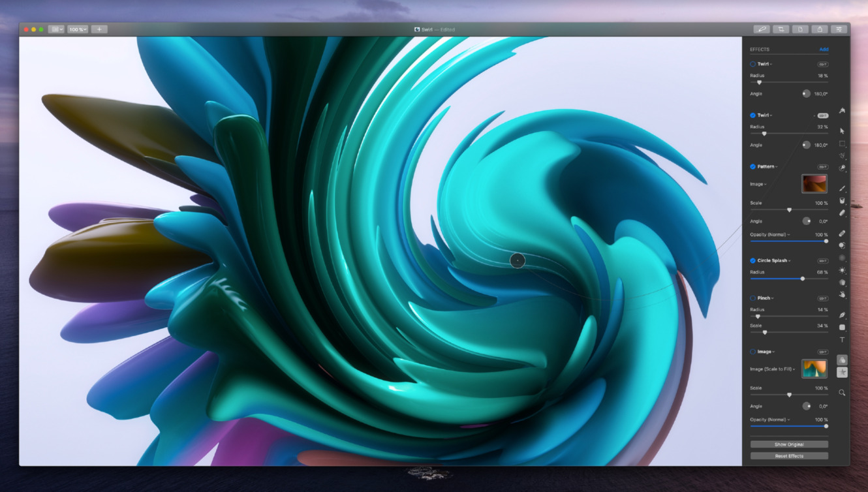Click the Twirl Radius value 32 %
This screenshot has width=868, height=492.
click(x=822, y=127)
